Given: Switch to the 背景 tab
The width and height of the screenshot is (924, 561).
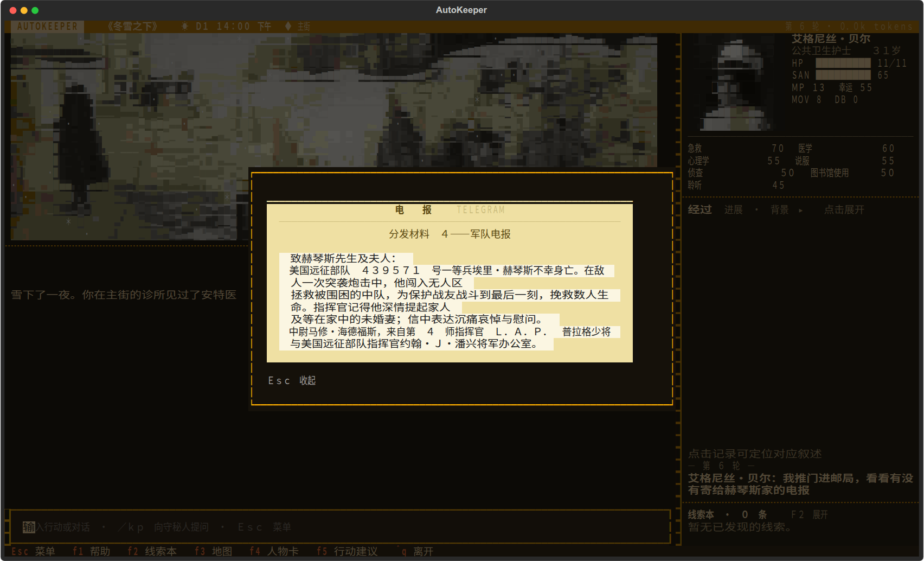Looking at the screenshot, I should (779, 209).
